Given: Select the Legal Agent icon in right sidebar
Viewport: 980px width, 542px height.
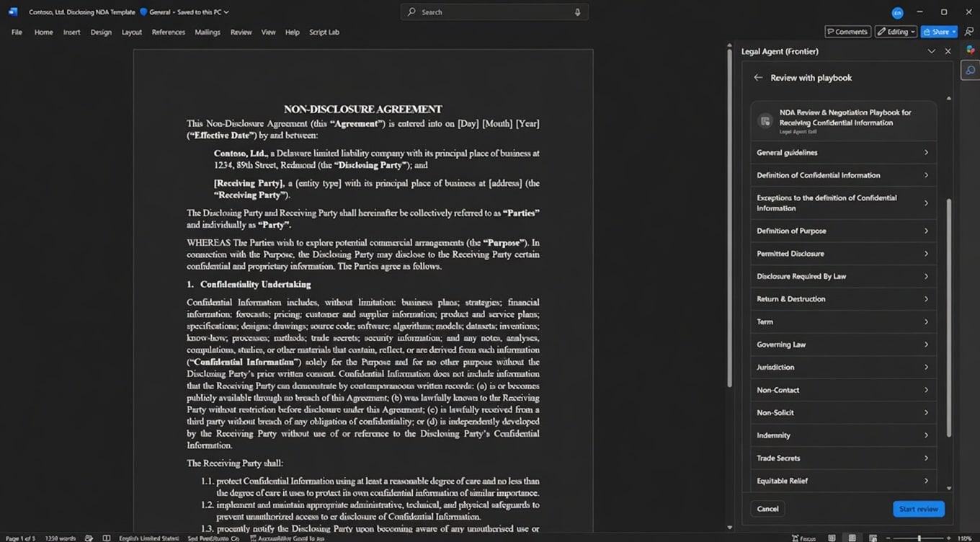Looking at the screenshot, I should [x=971, y=71].
